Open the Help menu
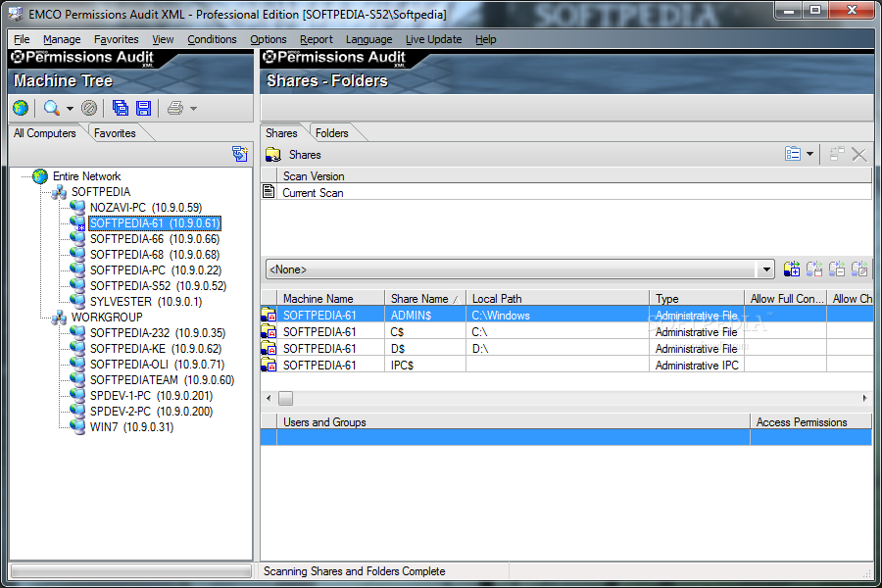Image resolution: width=882 pixels, height=588 pixels. click(485, 39)
